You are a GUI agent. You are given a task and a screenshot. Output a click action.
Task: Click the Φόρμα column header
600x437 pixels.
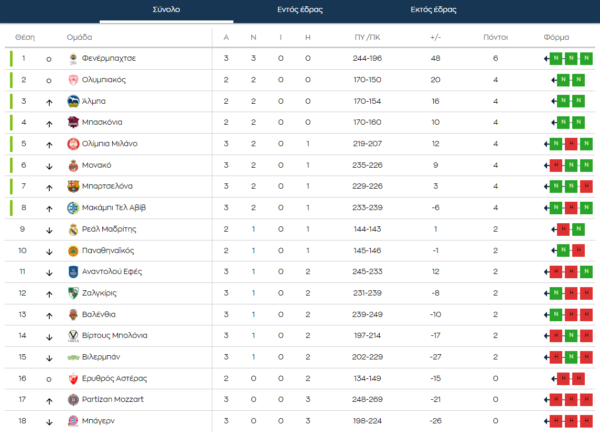pyautogui.click(x=557, y=36)
